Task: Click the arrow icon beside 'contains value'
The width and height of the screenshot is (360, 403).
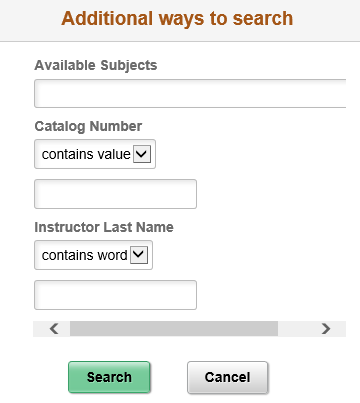Action: coord(142,154)
